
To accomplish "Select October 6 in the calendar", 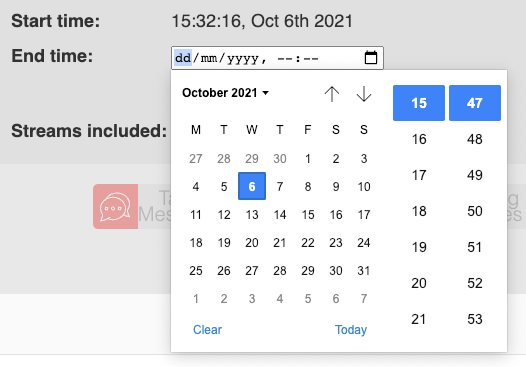I will (x=252, y=186).
